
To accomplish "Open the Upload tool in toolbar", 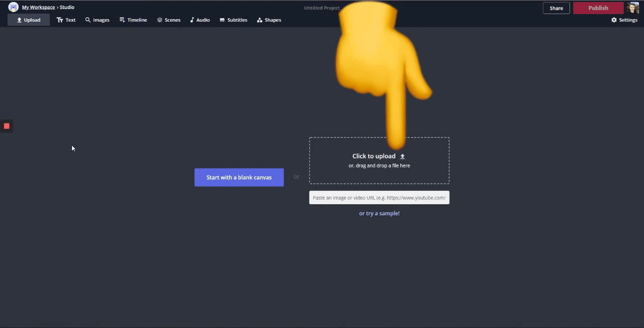I will (29, 20).
